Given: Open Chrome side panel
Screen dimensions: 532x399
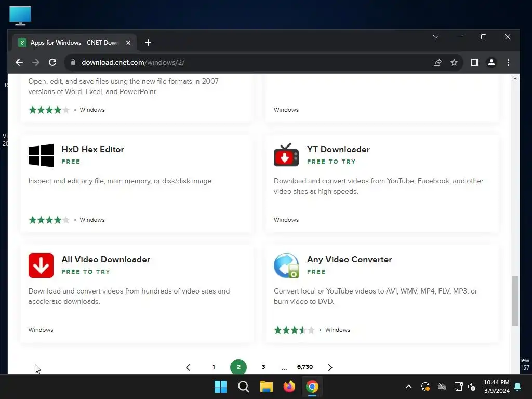Looking at the screenshot, I should tap(475, 62).
